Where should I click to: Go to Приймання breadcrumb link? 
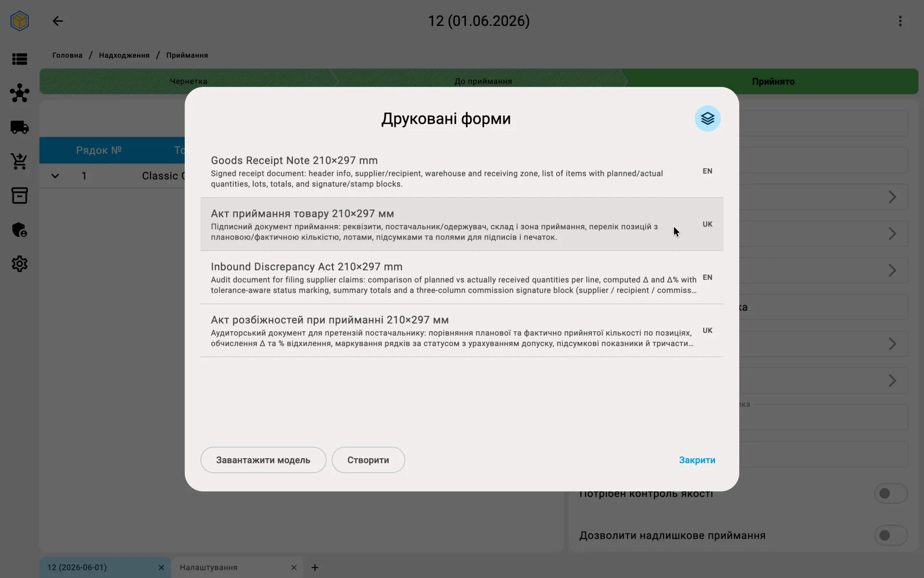click(187, 55)
